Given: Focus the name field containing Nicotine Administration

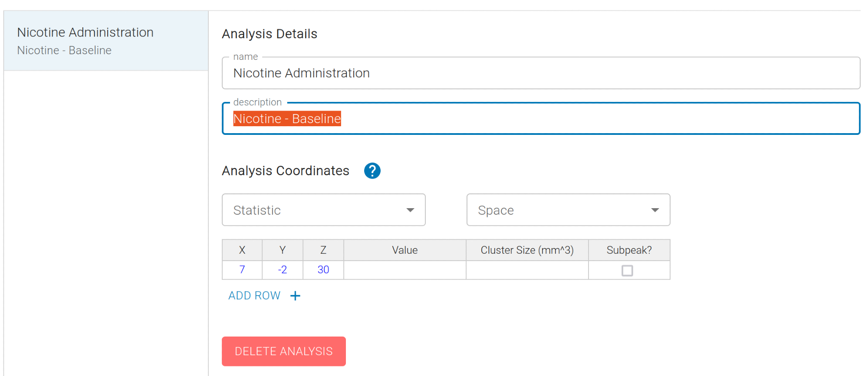Looking at the screenshot, I should [540, 73].
